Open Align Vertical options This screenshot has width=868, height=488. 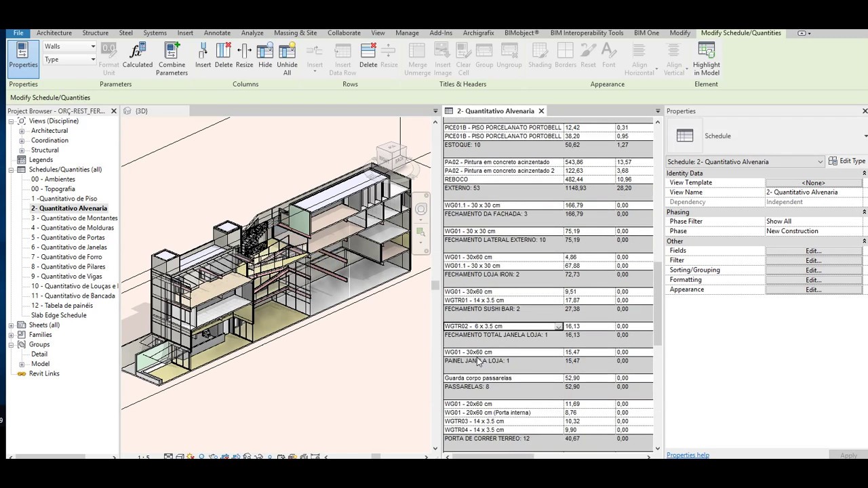pyautogui.click(x=673, y=59)
